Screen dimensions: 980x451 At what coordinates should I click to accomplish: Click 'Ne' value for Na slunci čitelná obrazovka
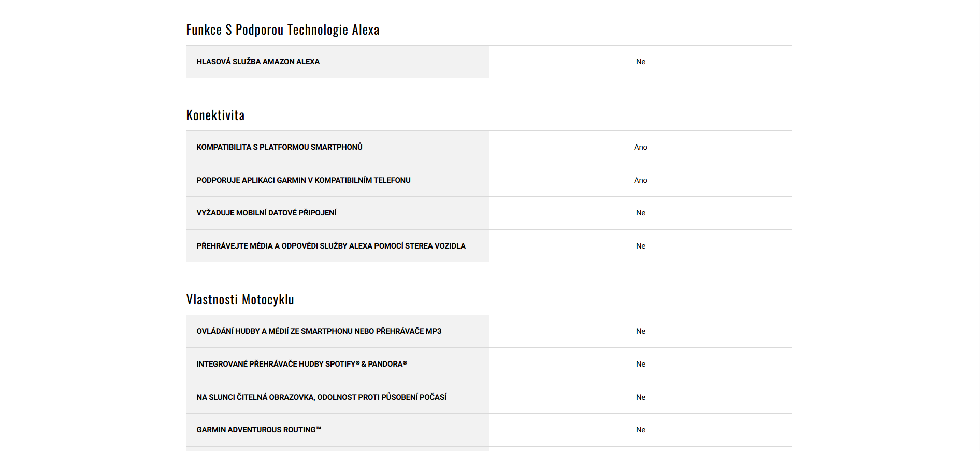(641, 397)
